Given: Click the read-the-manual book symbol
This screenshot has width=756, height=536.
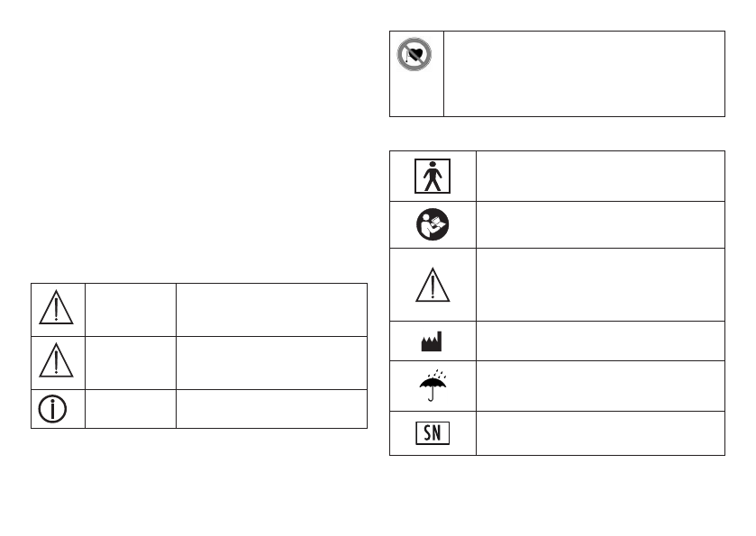Looking at the screenshot, I should 433,225.
